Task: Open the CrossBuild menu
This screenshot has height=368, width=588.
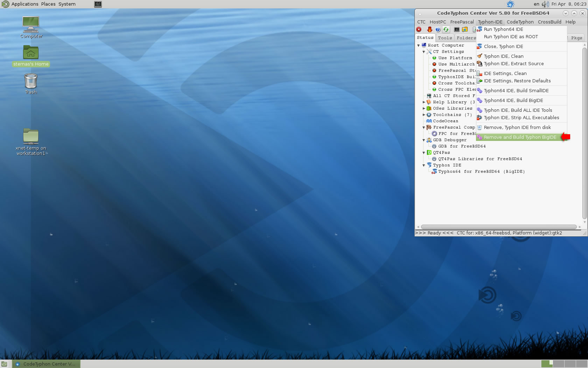Action: [x=549, y=22]
